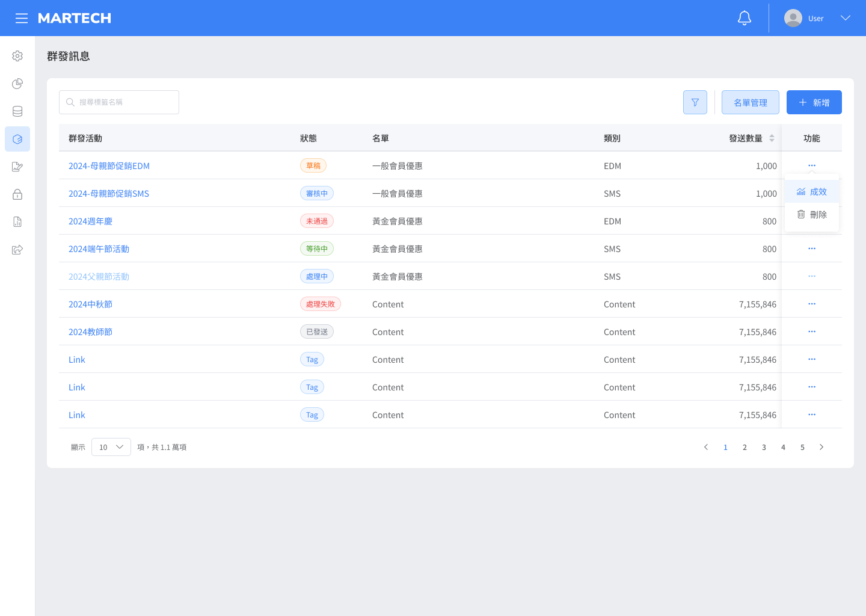Click the filter funnel button
This screenshot has width=866, height=616.
click(695, 102)
